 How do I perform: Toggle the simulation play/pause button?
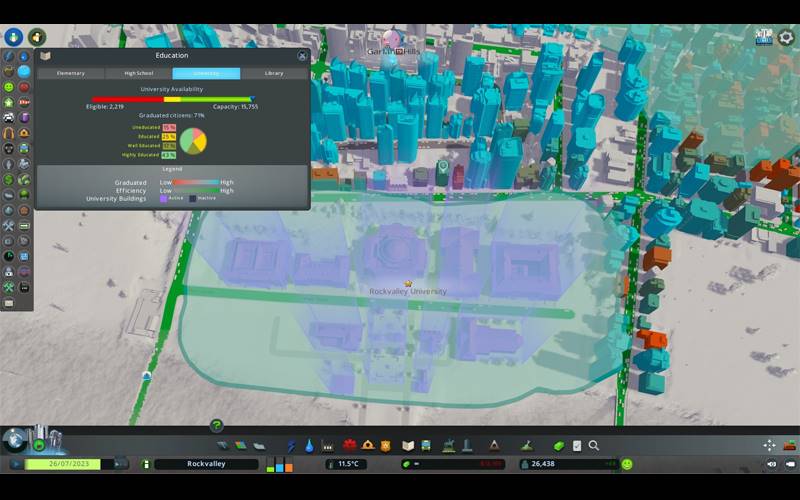[x=16, y=464]
